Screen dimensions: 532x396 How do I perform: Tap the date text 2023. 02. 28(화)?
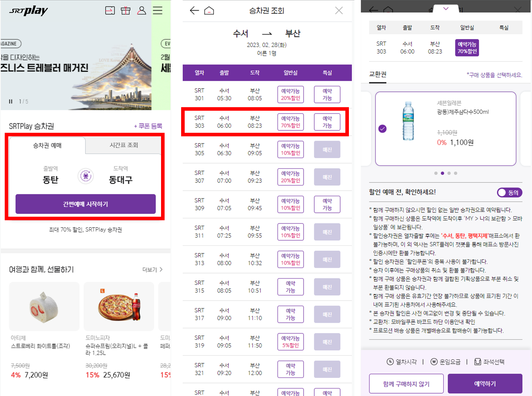tap(267, 45)
